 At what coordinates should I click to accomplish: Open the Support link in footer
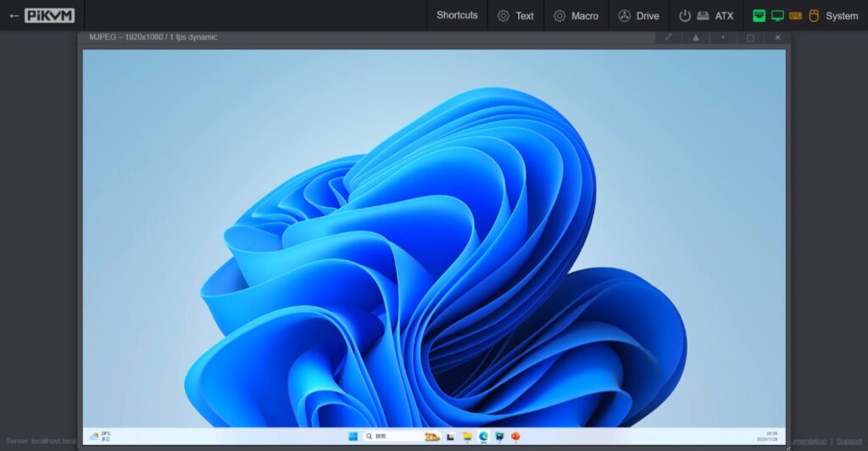[x=849, y=441]
